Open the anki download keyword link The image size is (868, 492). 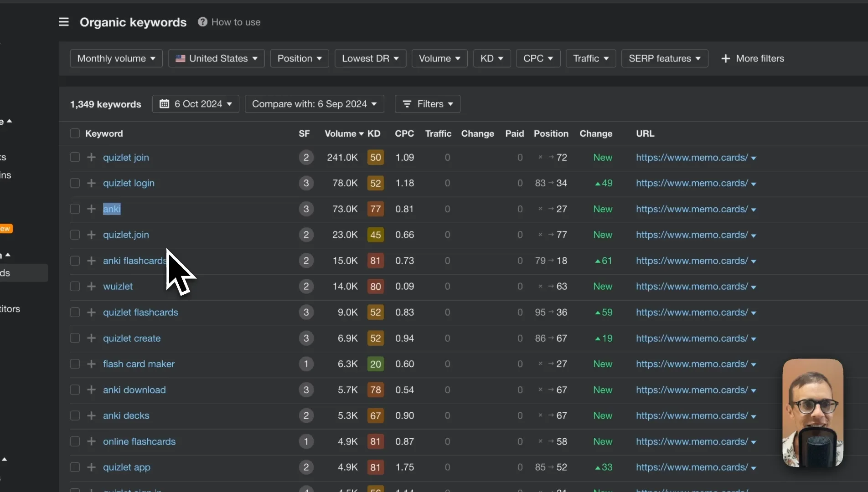pos(134,390)
